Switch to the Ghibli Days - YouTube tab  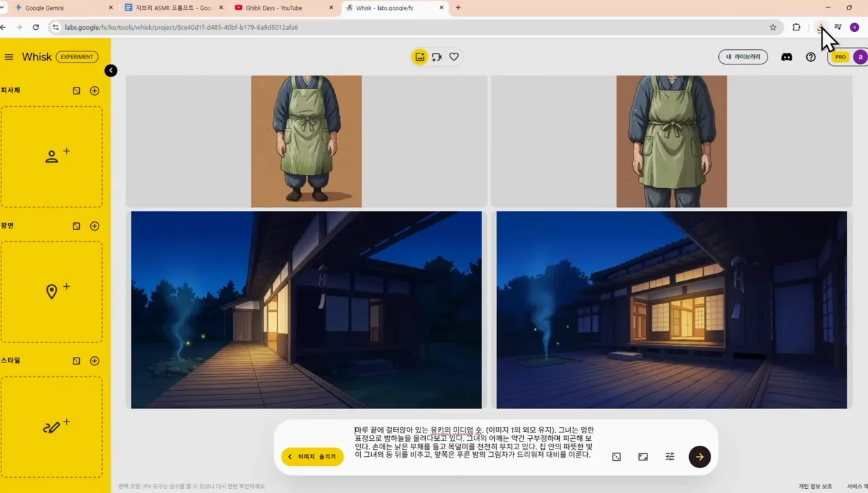click(283, 8)
